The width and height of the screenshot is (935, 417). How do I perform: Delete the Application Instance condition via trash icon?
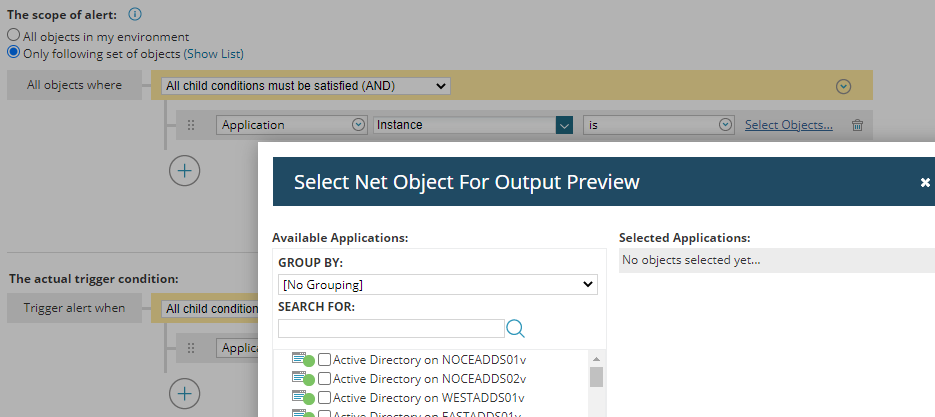point(857,125)
